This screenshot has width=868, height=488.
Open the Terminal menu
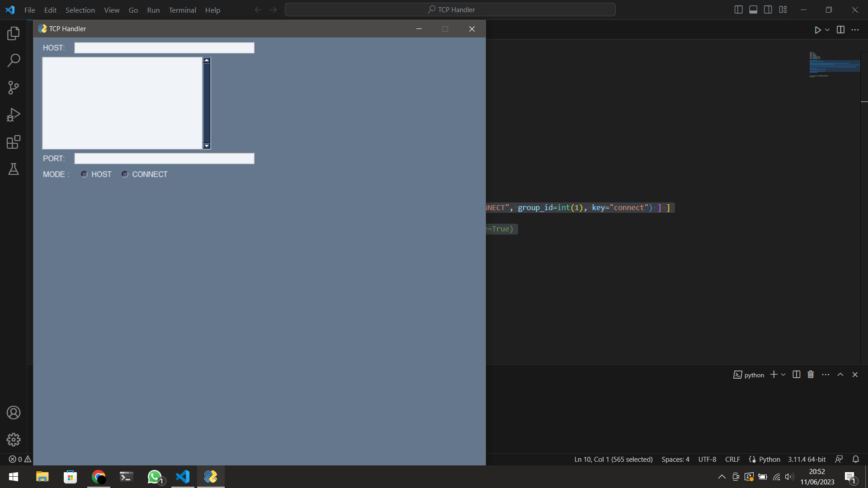click(x=182, y=9)
